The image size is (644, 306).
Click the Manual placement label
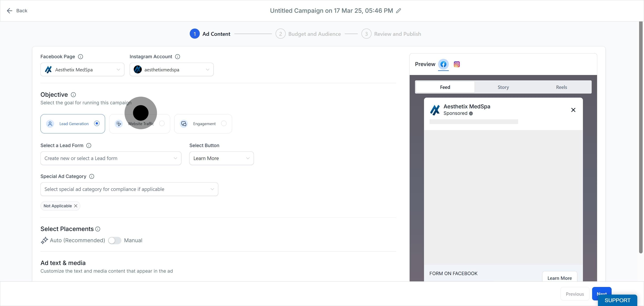pyautogui.click(x=133, y=240)
